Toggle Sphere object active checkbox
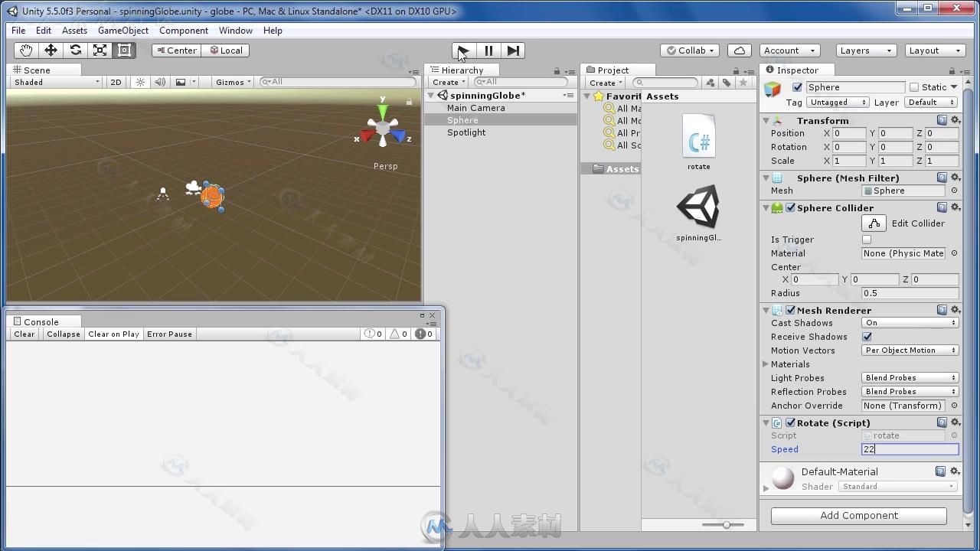This screenshot has height=551, width=980. pos(797,87)
